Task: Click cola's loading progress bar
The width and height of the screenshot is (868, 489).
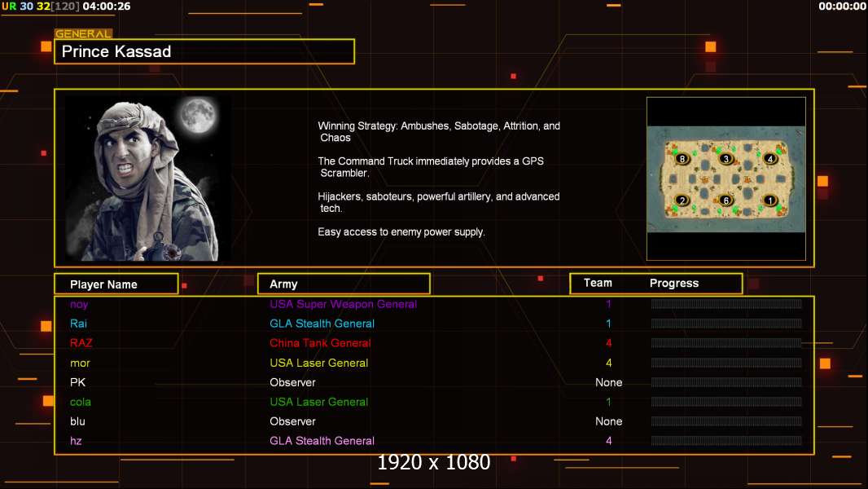Action: tap(726, 402)
